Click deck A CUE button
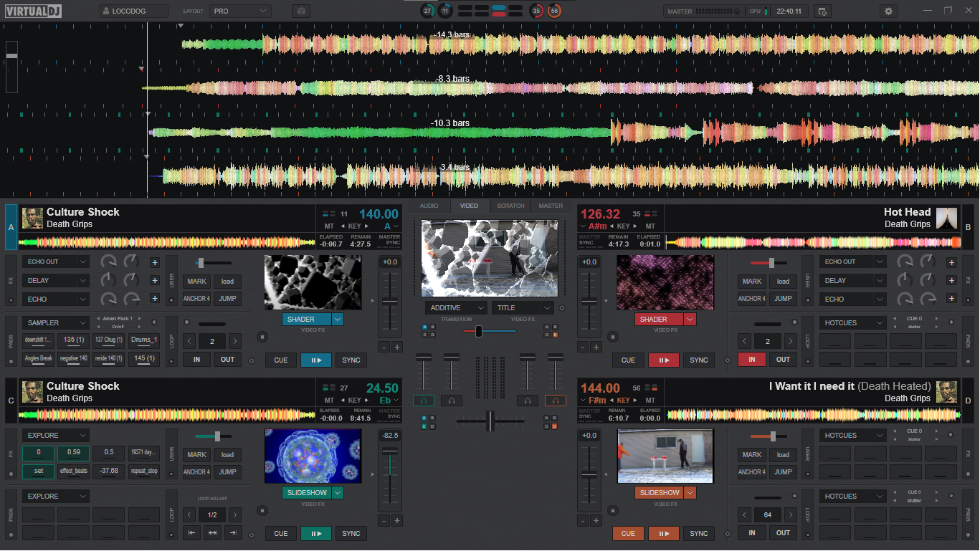 click(281, 360)
